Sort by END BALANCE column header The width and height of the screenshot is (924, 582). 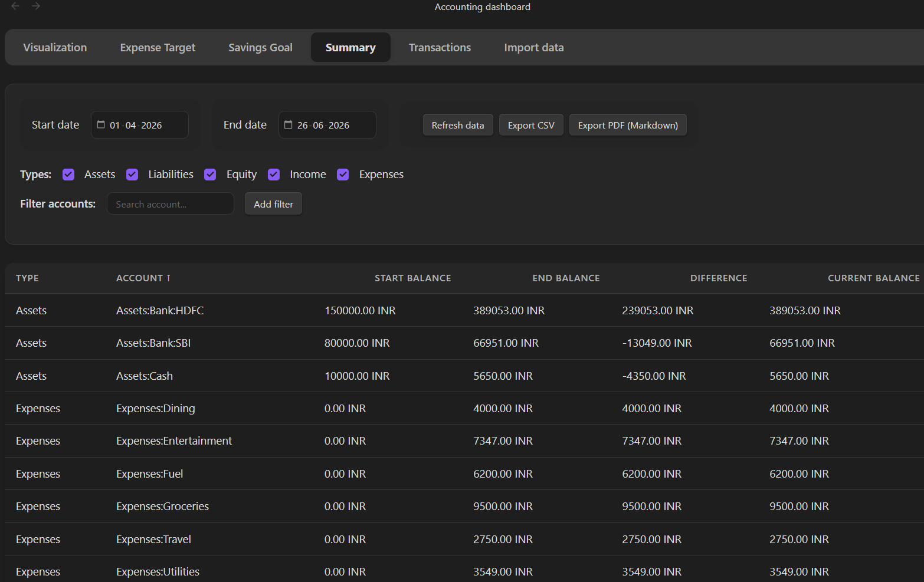click(566, 278)
